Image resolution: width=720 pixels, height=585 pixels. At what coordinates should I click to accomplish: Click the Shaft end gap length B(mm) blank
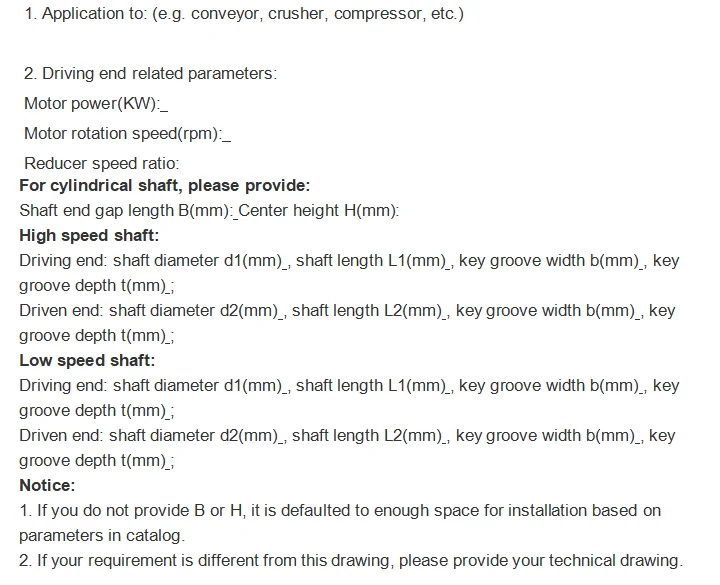[x=236, y=211]
